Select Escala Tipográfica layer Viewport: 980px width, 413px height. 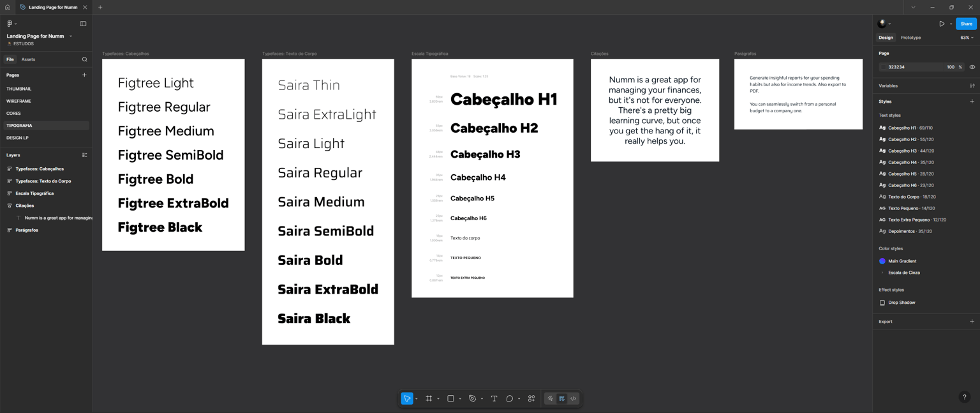pyautogui.click(x=34, y=193)
